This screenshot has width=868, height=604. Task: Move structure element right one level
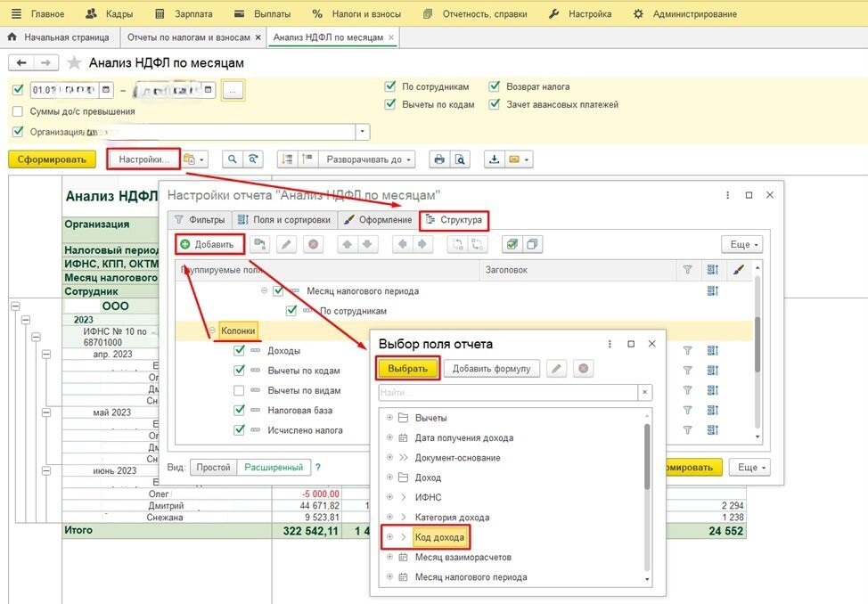tap(422, 244)
